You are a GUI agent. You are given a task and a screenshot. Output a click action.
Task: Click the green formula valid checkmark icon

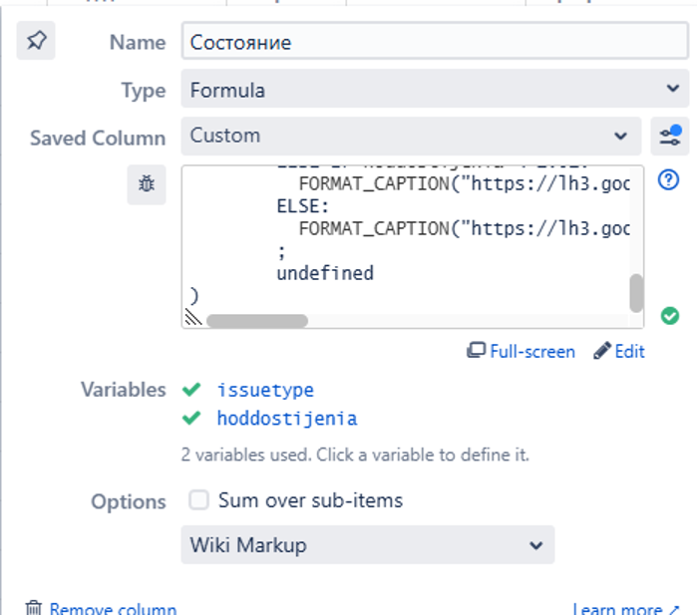pyautogui.click(x=670, y=316)
